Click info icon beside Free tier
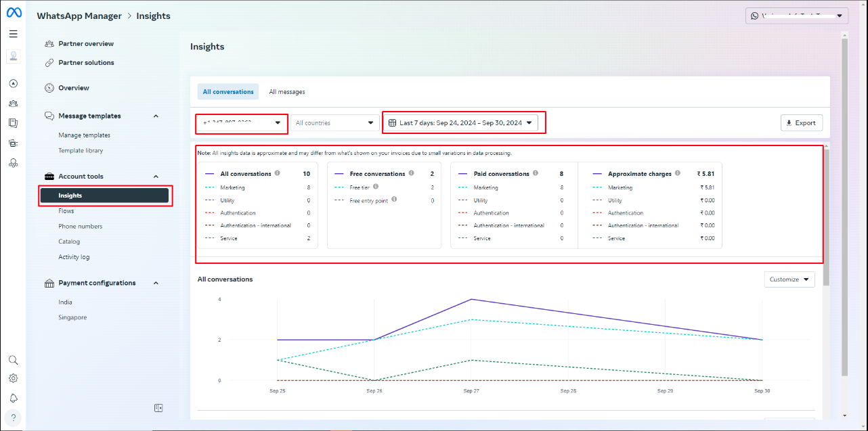This screenshot has height=431, width=868. pos(376,186)
